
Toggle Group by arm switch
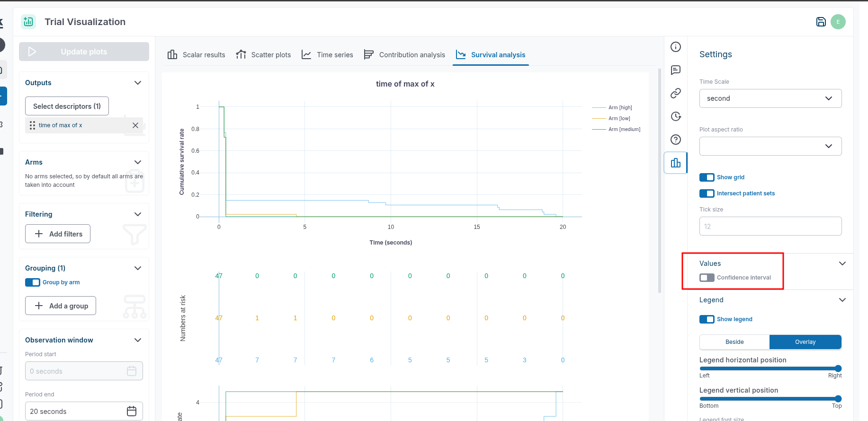coord(33,282)
